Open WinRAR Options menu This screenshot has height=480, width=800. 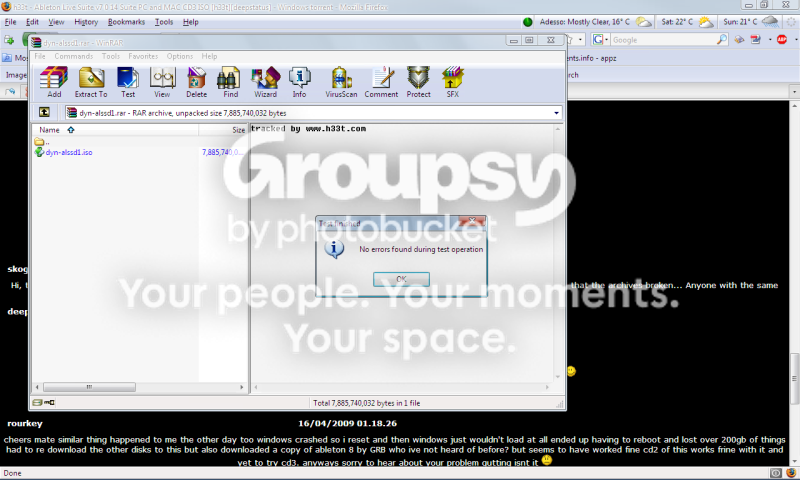point(180,56)
